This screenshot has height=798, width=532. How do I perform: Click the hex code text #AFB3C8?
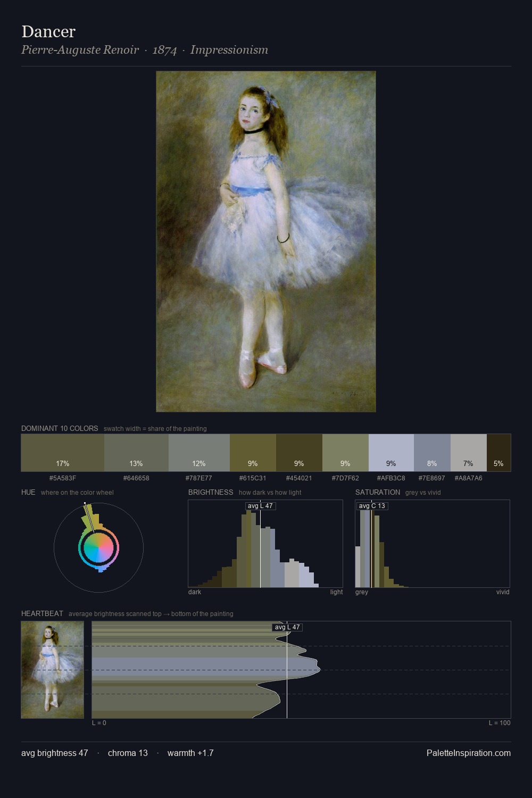[x=391, y=478]
